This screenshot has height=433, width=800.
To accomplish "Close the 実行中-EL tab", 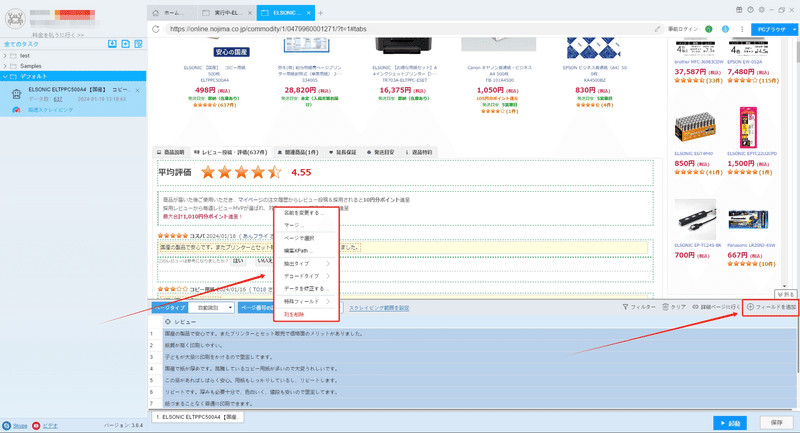I will 249,13.
